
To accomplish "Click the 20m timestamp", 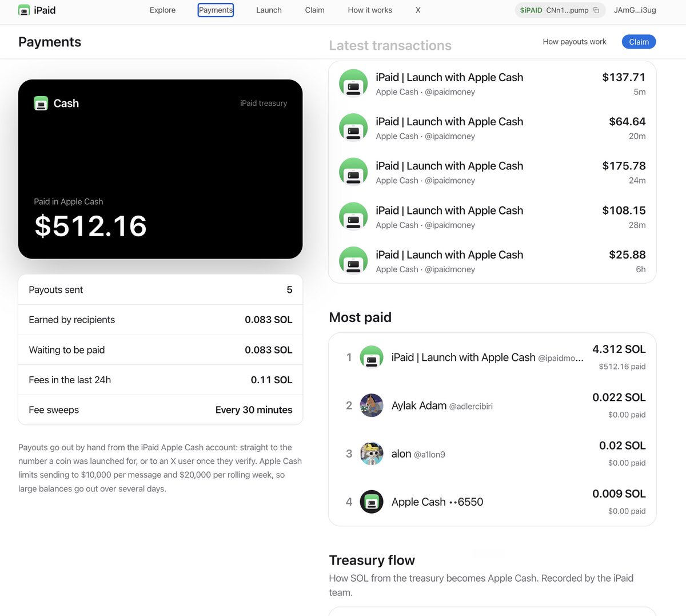I will (x=637, y=136).
